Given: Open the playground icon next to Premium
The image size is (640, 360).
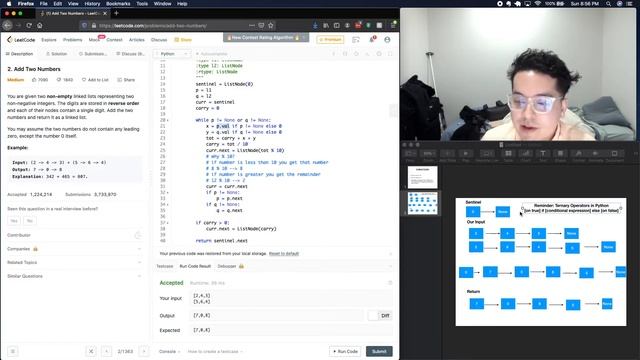Looking at the screenshot, I should click(x=356, y=40).
